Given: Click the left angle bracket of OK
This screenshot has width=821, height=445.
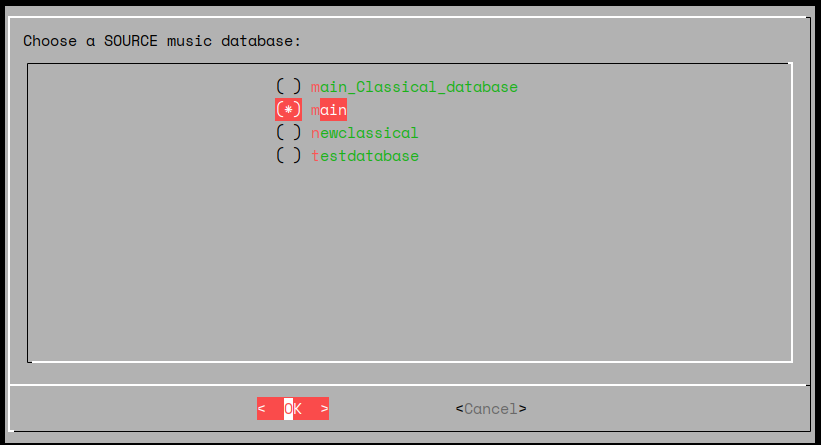Looking at the screenshot, I should coord(262,409).
